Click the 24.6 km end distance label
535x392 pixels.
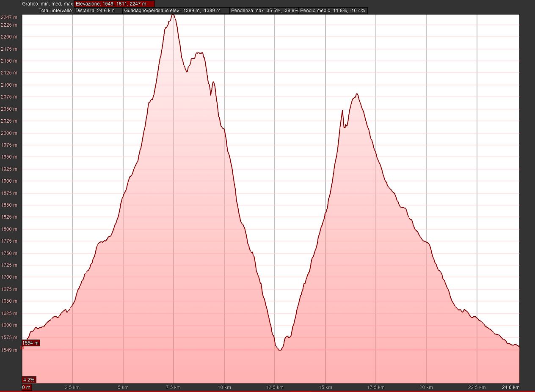[x=511, y=387]
